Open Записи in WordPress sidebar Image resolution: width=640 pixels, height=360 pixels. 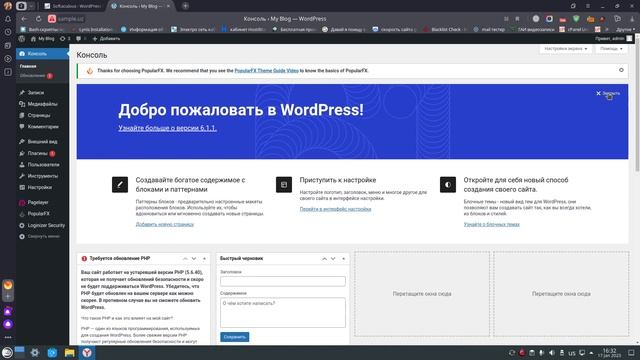coord(36,93)
